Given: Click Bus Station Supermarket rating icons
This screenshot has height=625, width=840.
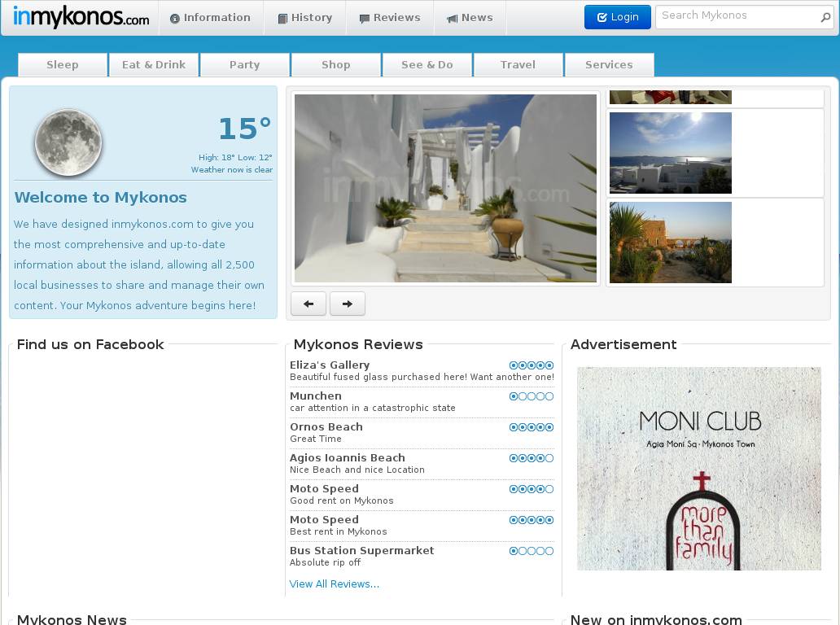Looking at the screenshot, I should pos(532,551).
